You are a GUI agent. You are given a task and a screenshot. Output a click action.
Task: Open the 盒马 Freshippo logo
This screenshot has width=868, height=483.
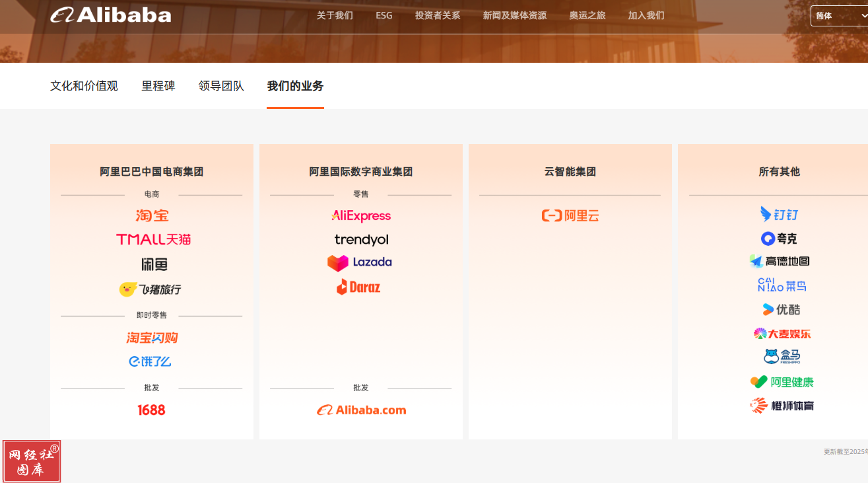(782, 357)
